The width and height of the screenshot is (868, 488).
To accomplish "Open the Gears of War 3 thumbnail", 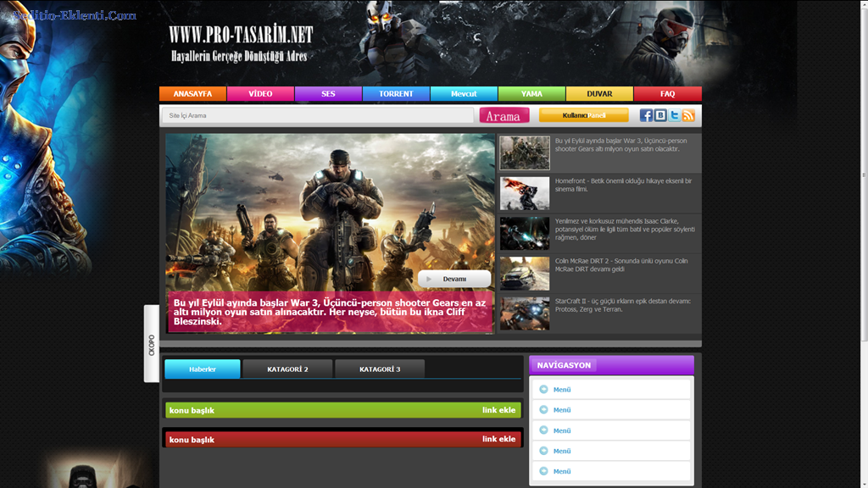I will pyautogui.click(x=525, y=152).
